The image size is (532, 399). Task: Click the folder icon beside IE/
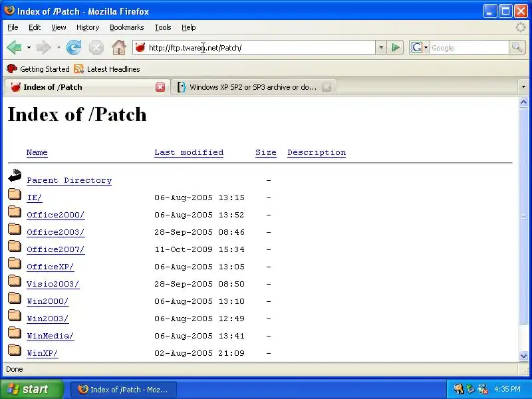click(15, 194)
